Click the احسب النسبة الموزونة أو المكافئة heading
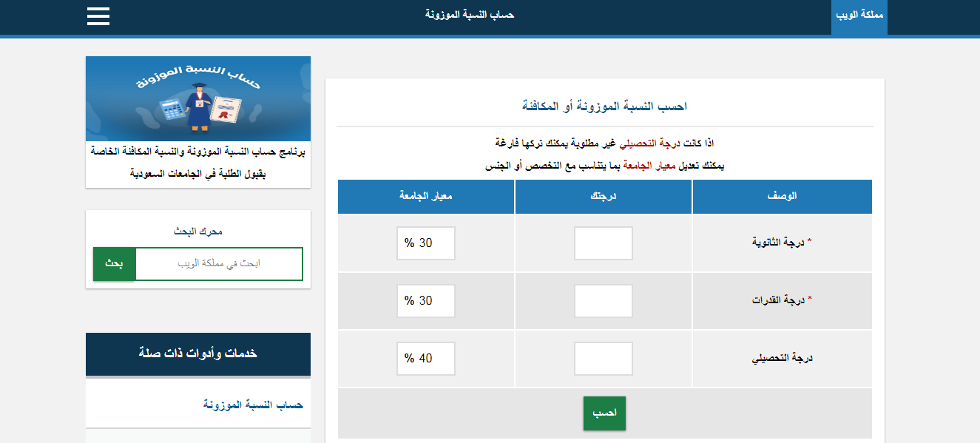Viewport: 980px width, 443px height. [604, 106]
